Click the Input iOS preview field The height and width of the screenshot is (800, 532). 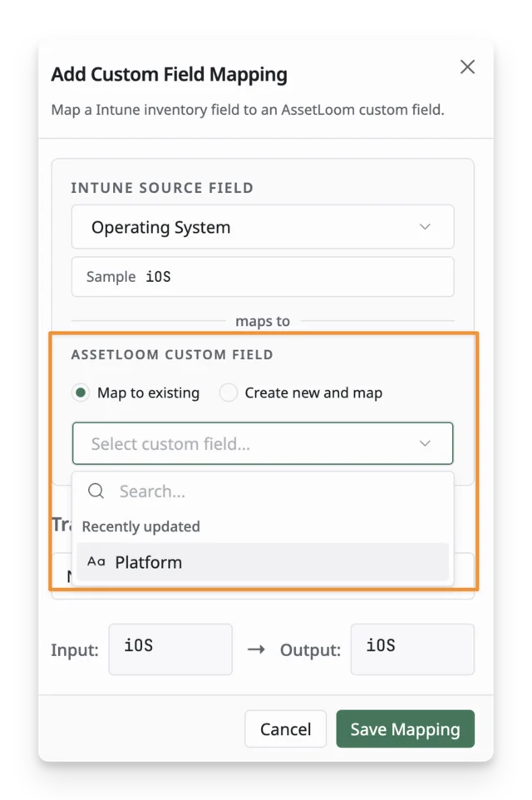point(170,649)
